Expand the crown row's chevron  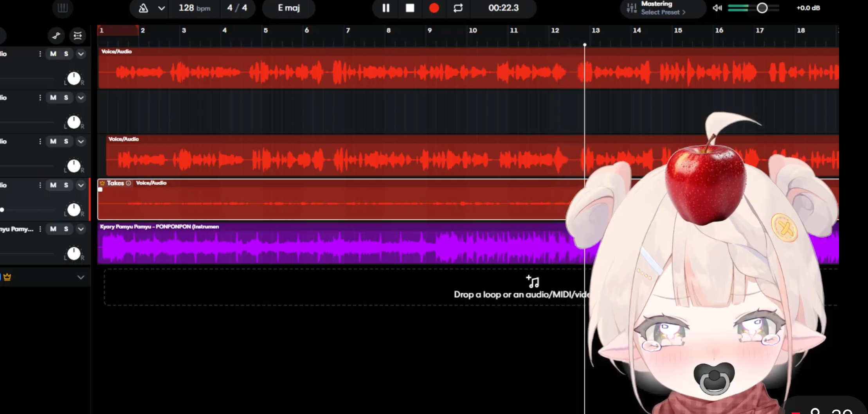[81, 278]
